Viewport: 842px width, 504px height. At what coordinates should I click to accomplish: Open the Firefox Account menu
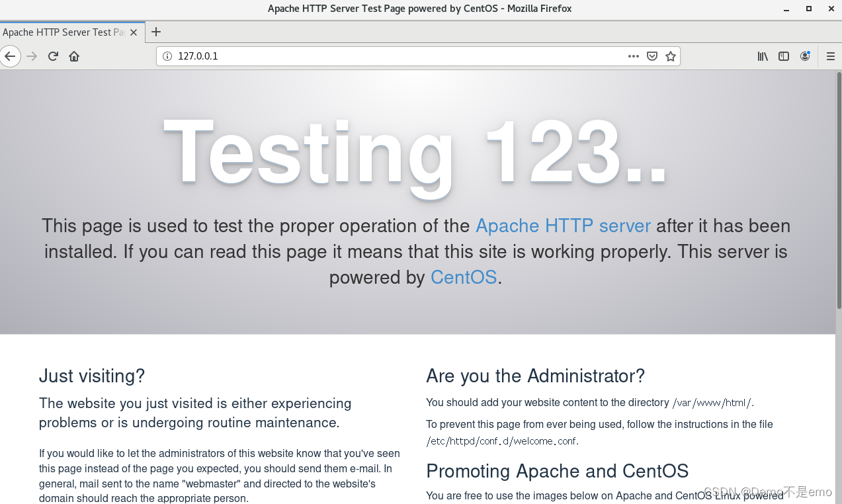805,56
